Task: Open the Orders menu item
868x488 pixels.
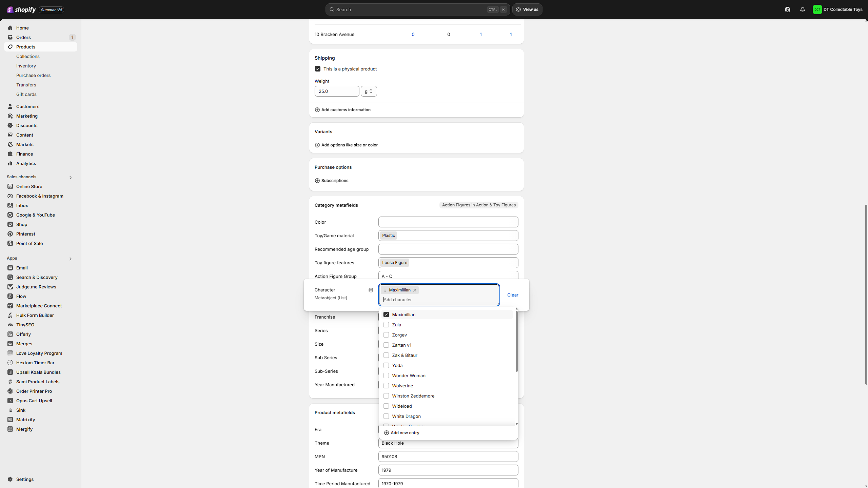Action: [23, 37]
